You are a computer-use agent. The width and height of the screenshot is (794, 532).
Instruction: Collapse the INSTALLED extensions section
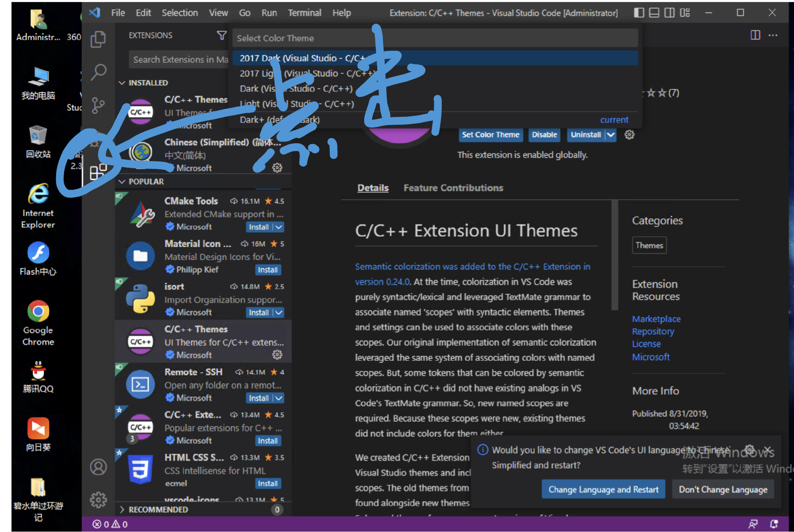pos(122,83)
